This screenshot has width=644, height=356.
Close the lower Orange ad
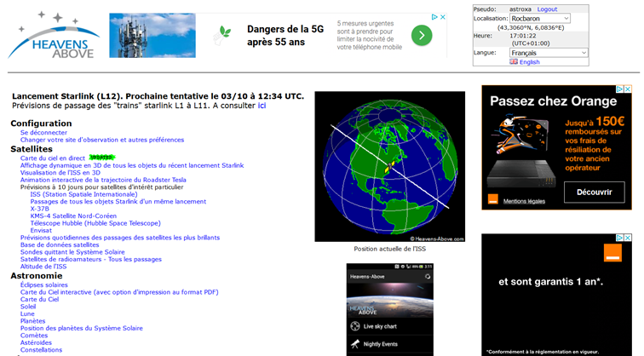[628, 238]
